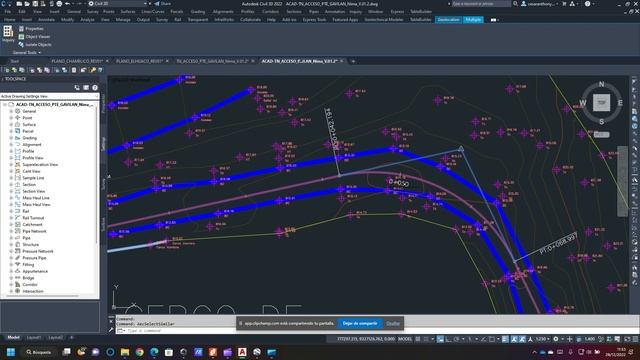Expand the Alignment node in Toolspace tree
Image resolution: width=640 pixels, height=360 pixels.
[11, 144]
